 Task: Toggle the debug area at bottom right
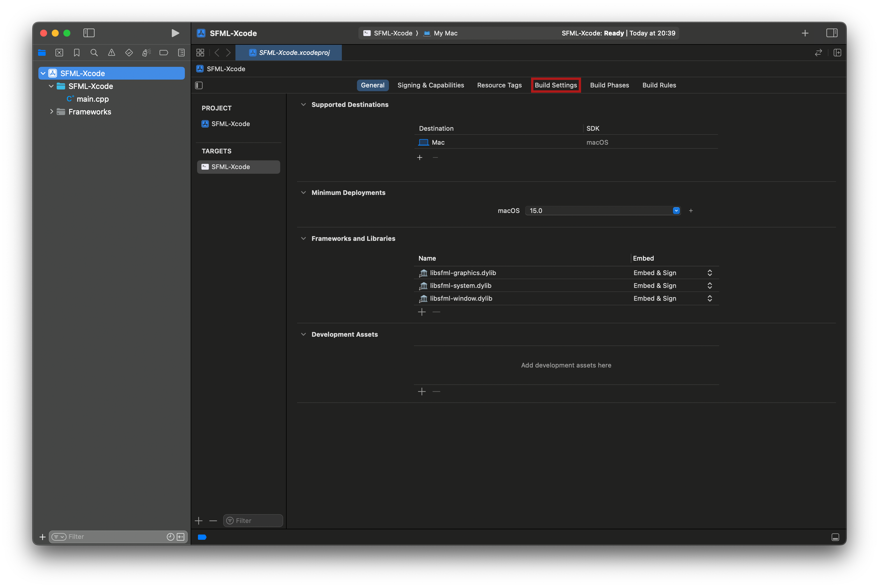pyautogui.click(x=835, y=537)
